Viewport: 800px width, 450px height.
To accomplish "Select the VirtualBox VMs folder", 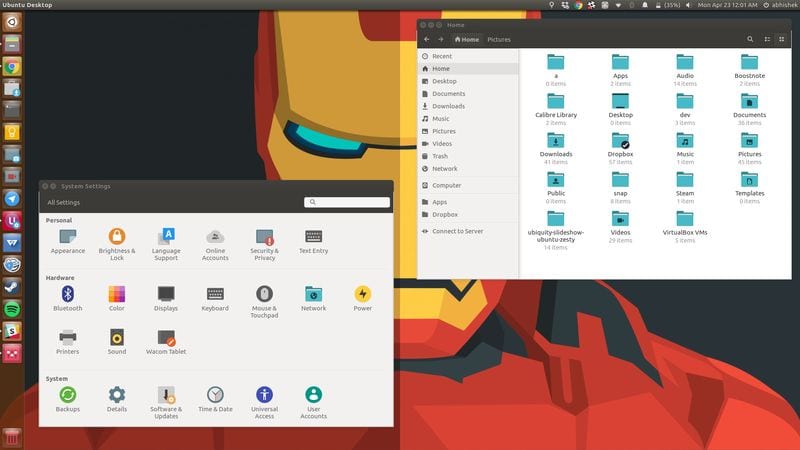I will 685,227.
